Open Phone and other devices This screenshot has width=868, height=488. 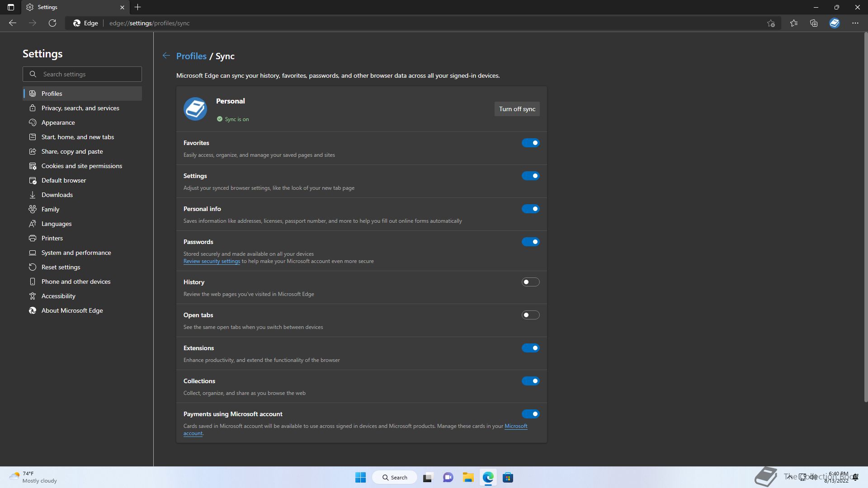click(x=82, y=282)
